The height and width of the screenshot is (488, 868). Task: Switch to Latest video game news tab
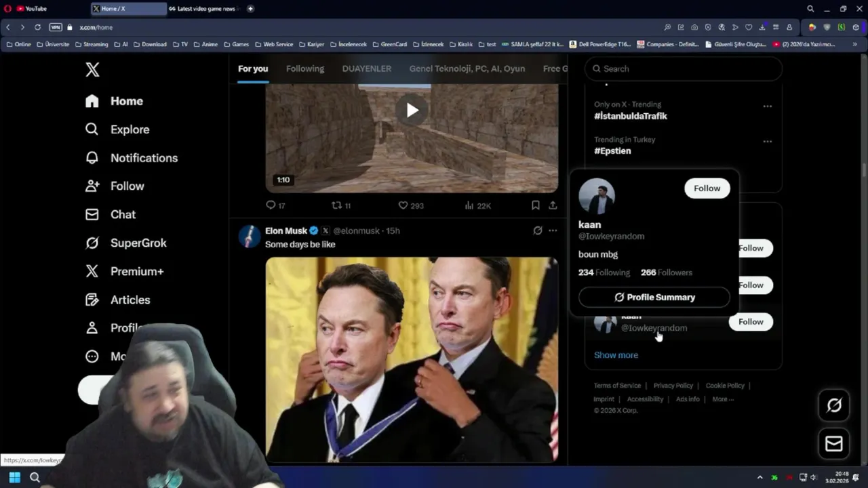pos(203,9)
